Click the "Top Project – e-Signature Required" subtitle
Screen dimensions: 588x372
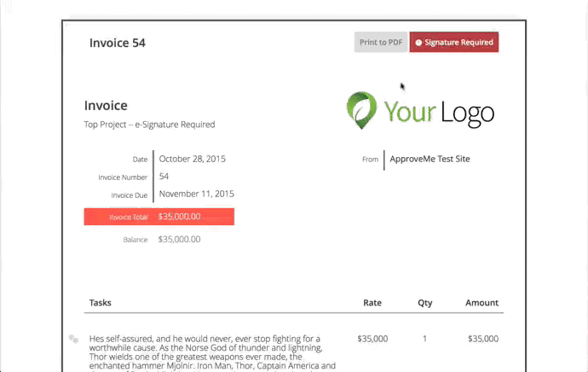pyautogui.click(x=149, y=125)
